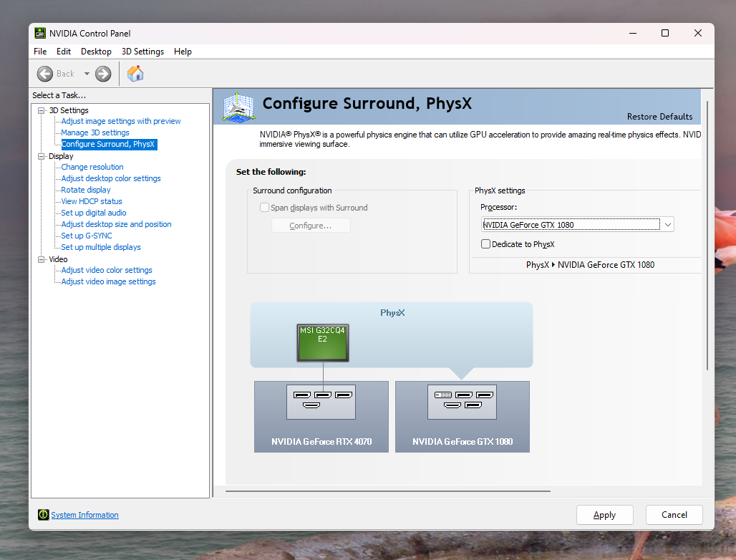Select the GeForce RTX 4070 card graphic
Screen dimensions: 736x560
(321, 416)
